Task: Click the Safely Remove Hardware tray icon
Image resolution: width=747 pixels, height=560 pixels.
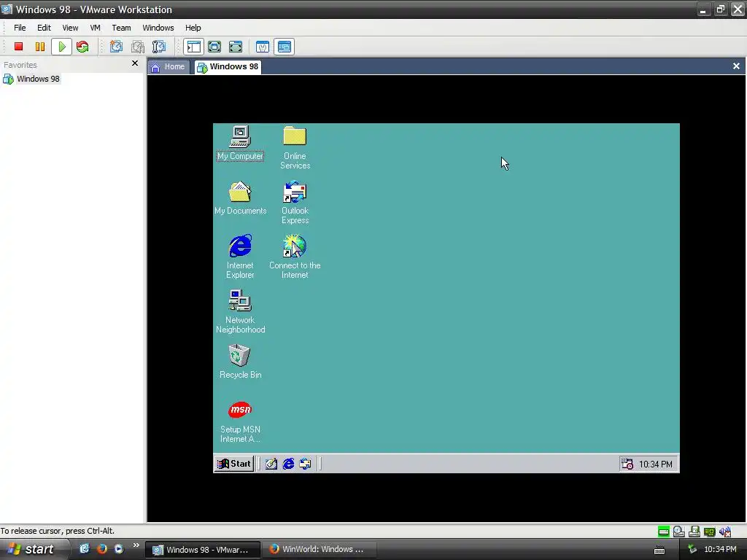Action: [x=693, y=550]
